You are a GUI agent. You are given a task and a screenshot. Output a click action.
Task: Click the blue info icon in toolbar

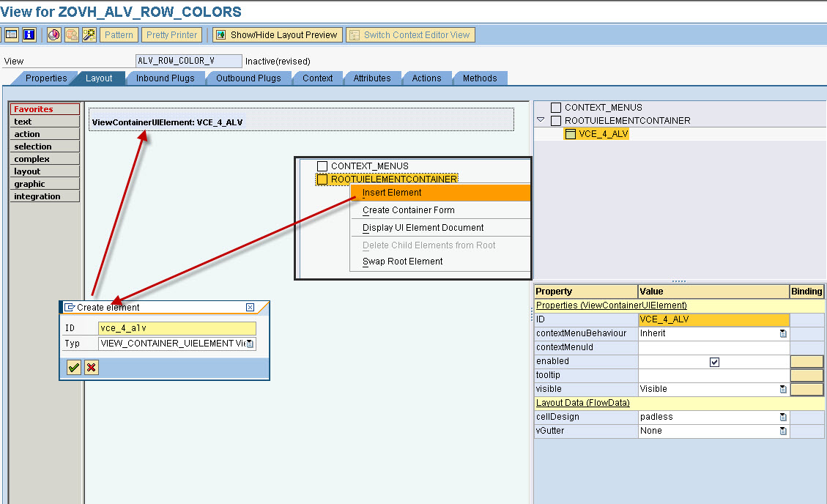tap(28, 34)
